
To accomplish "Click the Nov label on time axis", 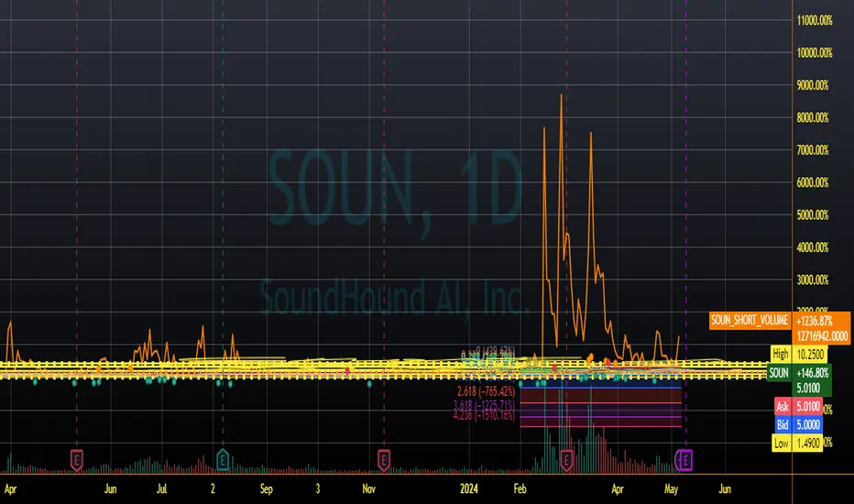I will [368, 488].
